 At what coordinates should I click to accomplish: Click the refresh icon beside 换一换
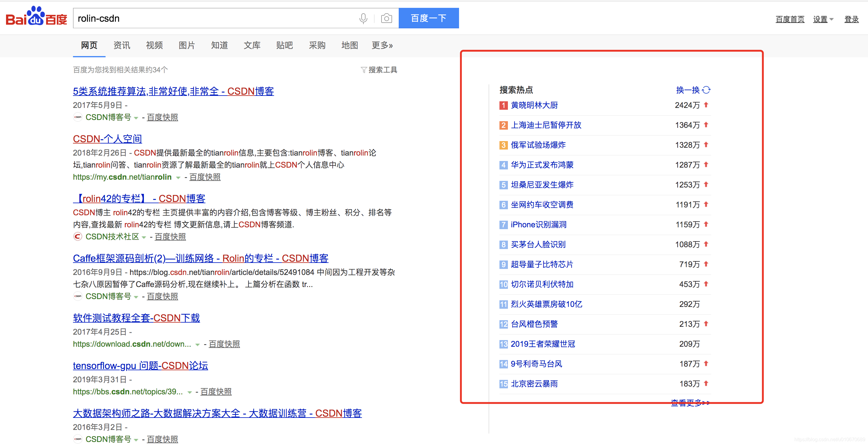pyautogui.click(x=706, y=90)
